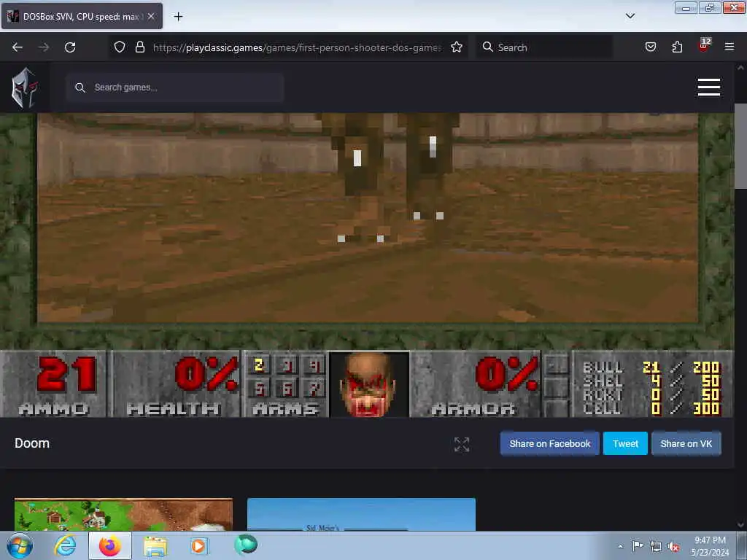747x560 pixels.
Task: Go back with the browser back arrow
Action: [18, 47]
